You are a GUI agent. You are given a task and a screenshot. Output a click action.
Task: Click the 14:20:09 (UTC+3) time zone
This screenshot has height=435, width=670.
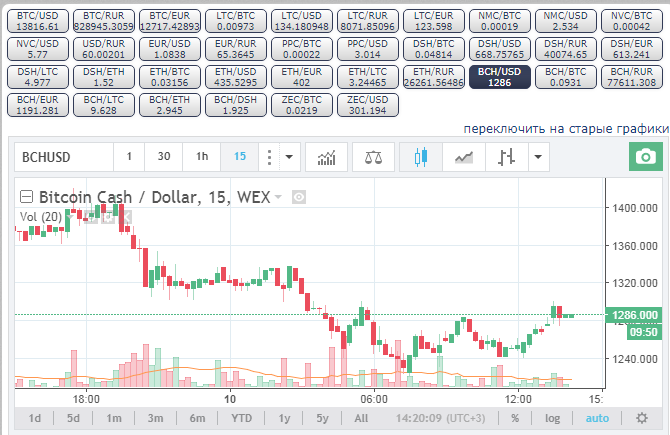pyautogui.click(x=440, y=418)
